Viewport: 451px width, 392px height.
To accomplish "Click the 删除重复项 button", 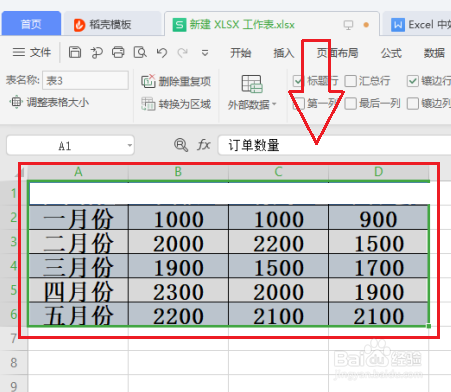I will coord(176,81).
